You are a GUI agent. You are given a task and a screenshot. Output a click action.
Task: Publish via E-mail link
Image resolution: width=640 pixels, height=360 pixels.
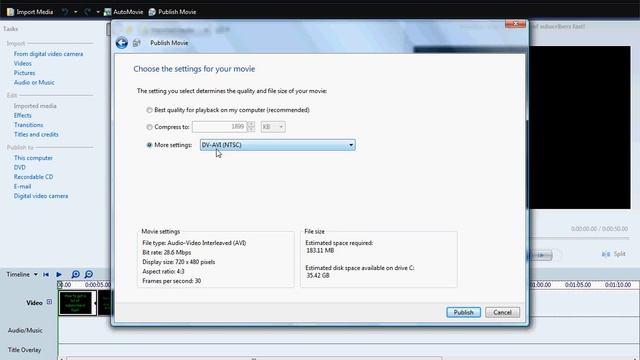[22, 186]
